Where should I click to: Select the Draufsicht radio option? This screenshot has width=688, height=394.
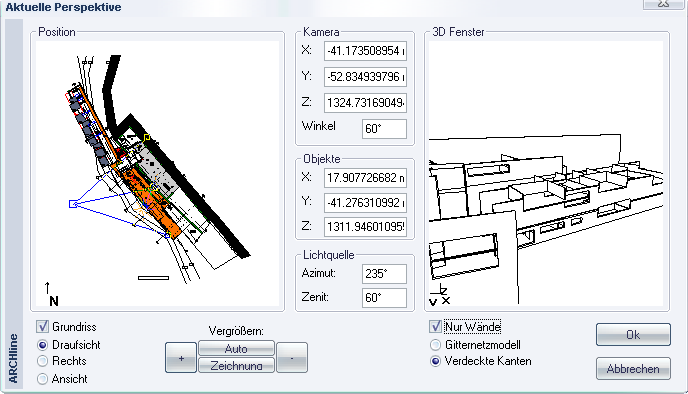tap(43, 345)
